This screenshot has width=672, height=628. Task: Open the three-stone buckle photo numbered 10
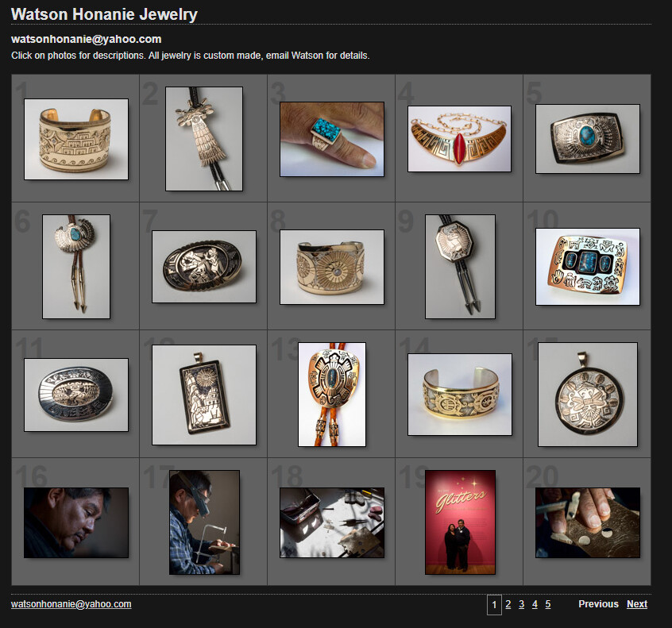click(x=587, y=267)
